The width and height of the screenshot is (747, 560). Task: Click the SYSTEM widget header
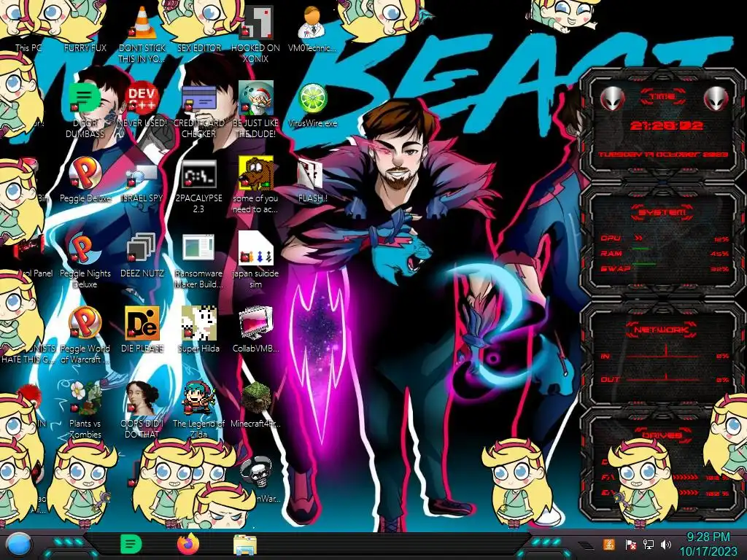[662, 212]
